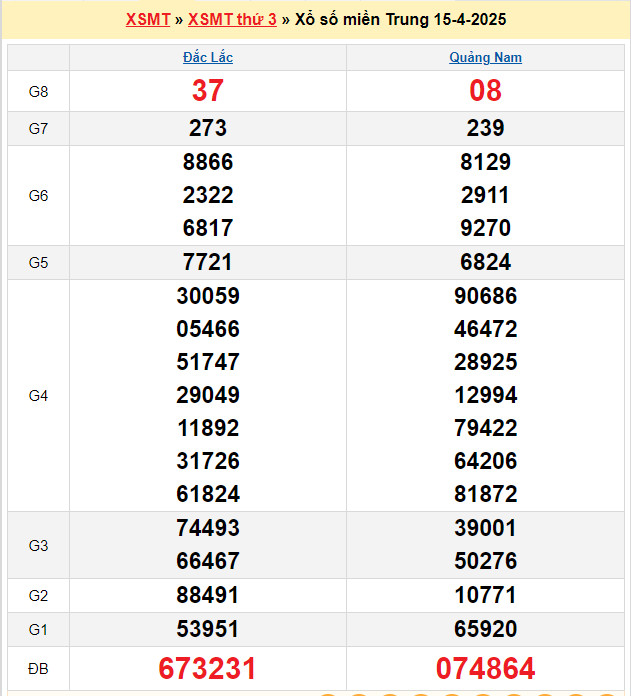631x696 pixels.
Task: Click the G4 result 12994
Action: pos(485,395)
